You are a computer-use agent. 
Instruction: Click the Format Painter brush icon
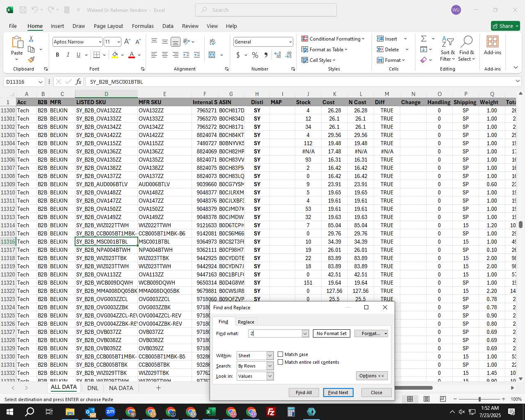pyautogui.click(x=31, y=60)
